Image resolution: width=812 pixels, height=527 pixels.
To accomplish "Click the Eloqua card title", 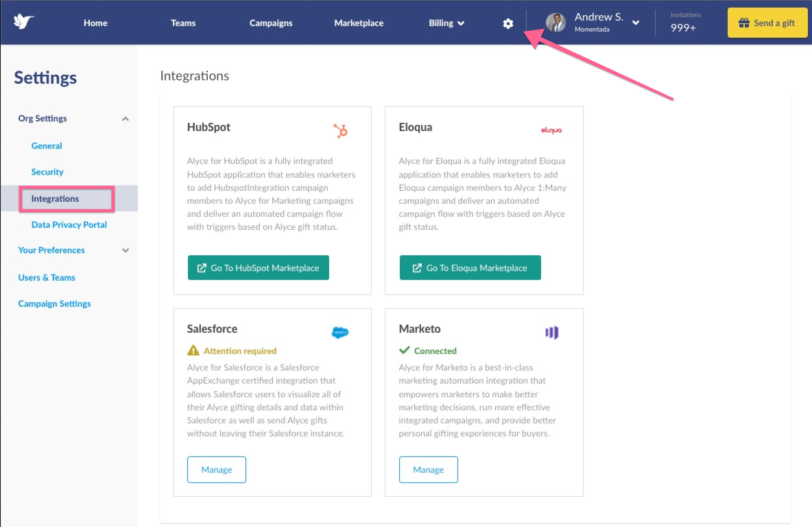I will click(x=416, y=127).
